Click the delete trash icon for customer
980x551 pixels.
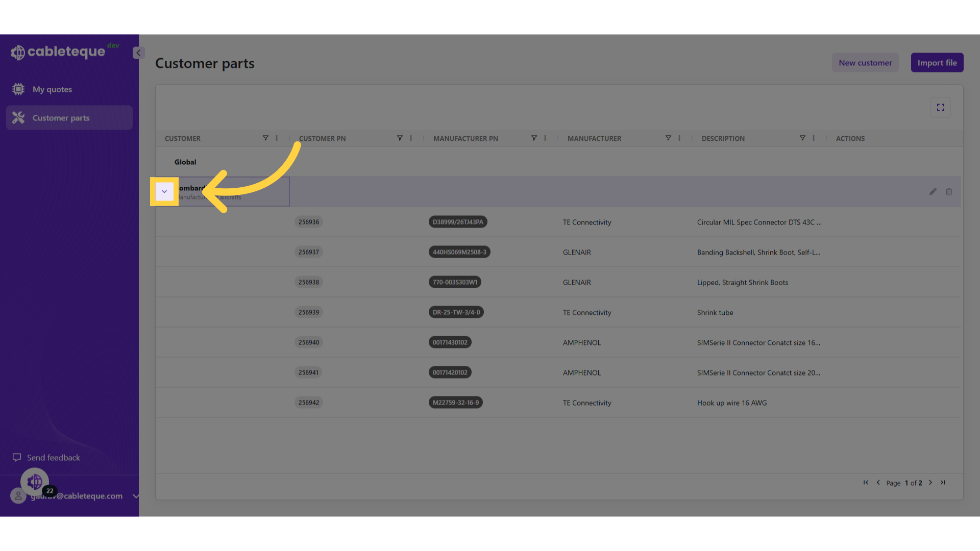pos(949,192)
